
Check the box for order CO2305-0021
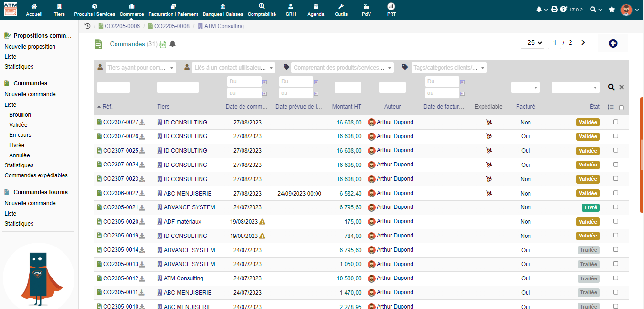(615, 207)
